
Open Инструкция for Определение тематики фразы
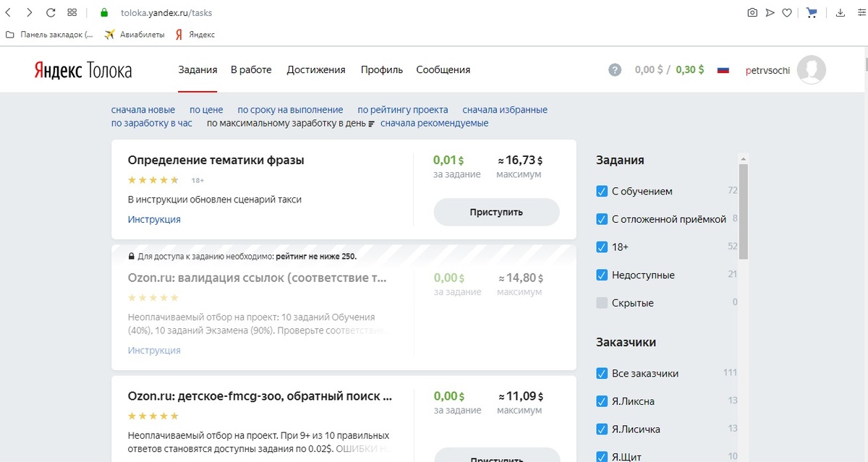[x=154, y=219]
